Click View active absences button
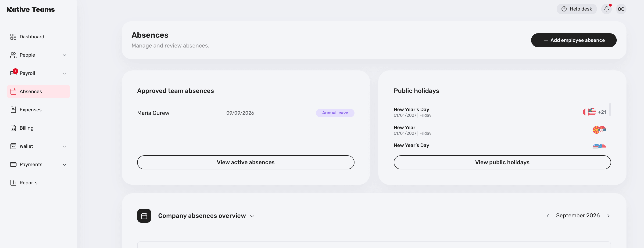The height and width of the screenshot is (248, 644). pyautogui.click(x=246, y=162)
